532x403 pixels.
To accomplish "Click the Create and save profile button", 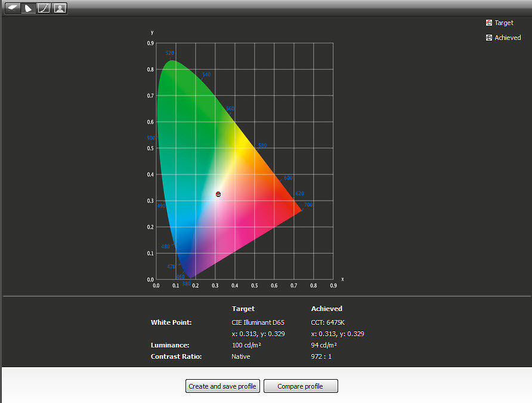I will click(x=222, y=386).
